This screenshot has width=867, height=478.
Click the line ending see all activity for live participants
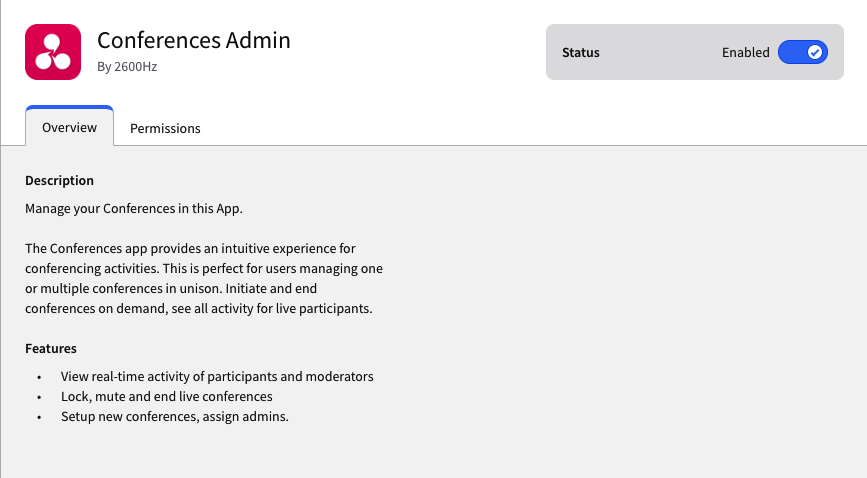199,308
